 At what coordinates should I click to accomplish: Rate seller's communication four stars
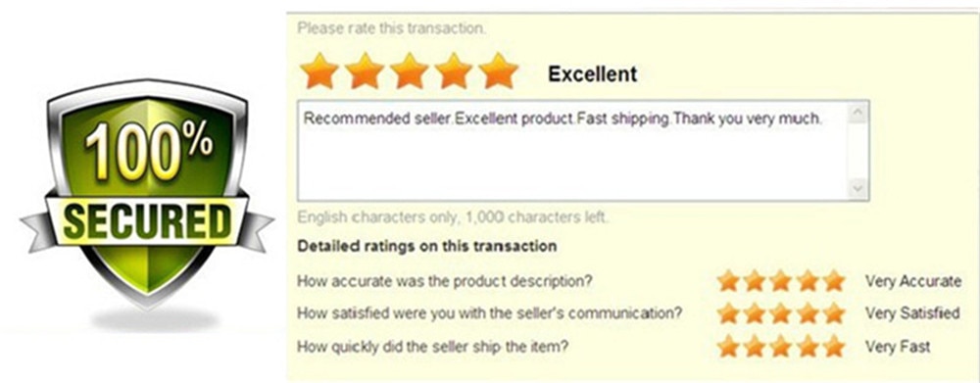(808, 313)
